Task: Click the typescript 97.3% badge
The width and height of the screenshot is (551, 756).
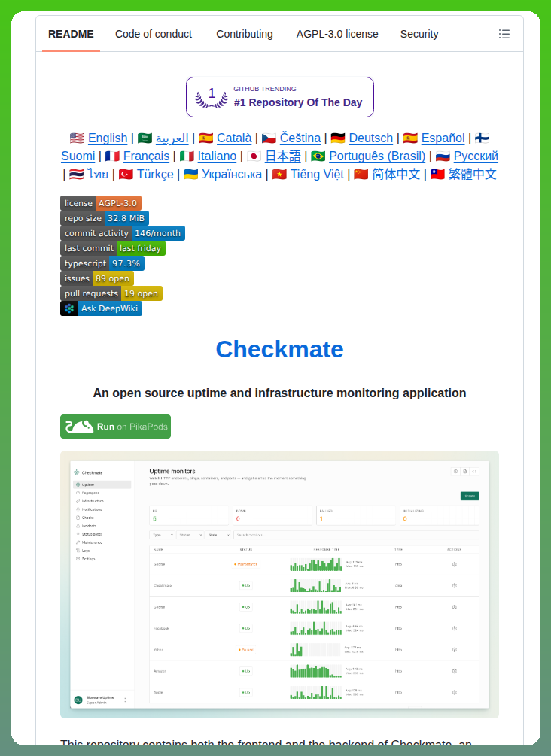Action: pyautogui.click(x=102, y=263)
